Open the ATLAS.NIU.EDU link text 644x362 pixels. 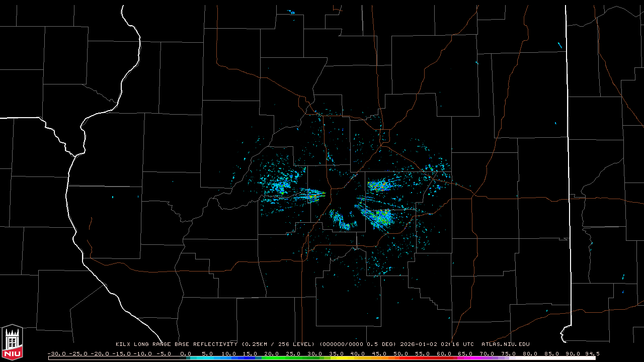[x=506, y=344]
